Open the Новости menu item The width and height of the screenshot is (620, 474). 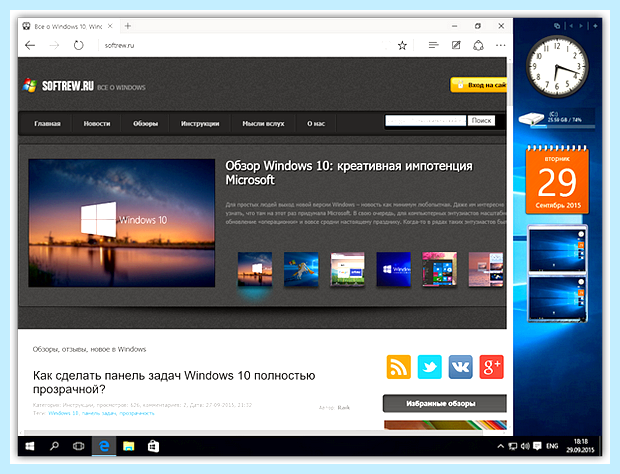click(97, 124)
